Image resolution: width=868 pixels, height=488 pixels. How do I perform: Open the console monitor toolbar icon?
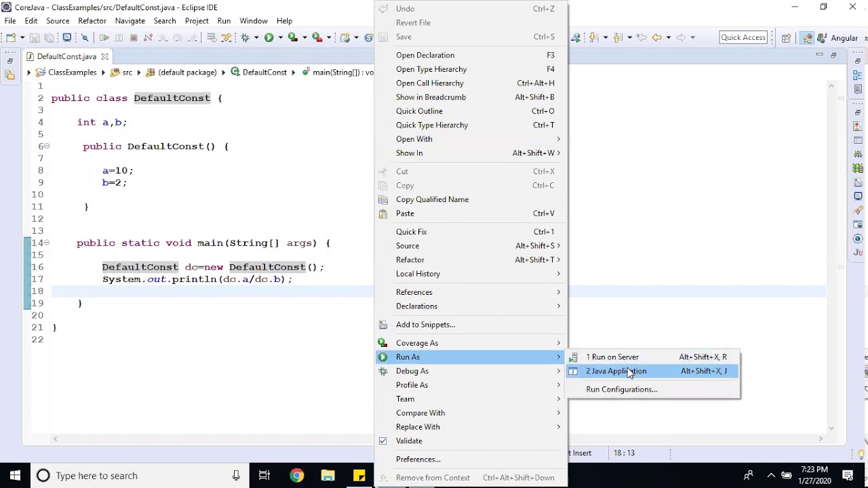(67, 37)
